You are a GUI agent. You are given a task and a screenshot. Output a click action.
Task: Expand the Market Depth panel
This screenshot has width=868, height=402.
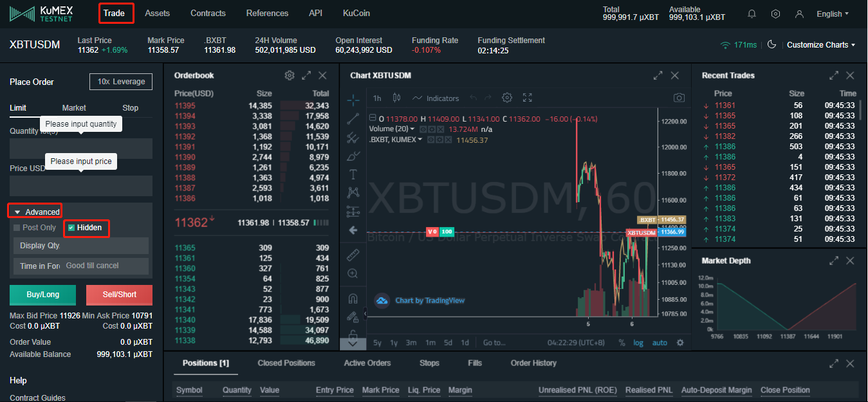pos(834,260)
